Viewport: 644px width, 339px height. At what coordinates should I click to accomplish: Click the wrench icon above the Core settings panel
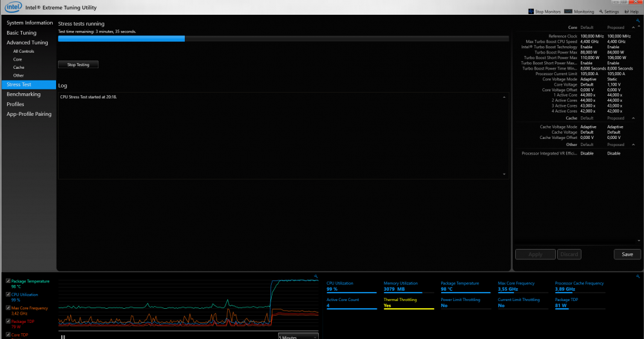click(638, 21)
